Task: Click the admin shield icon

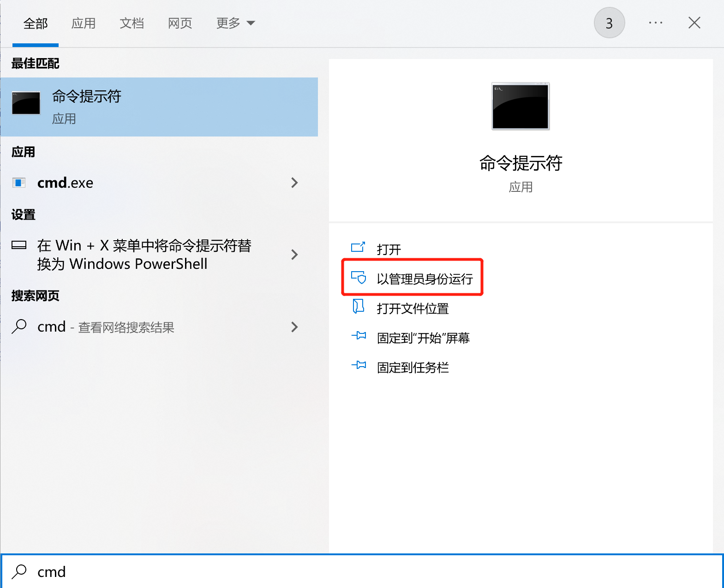Action: point(358,278)
